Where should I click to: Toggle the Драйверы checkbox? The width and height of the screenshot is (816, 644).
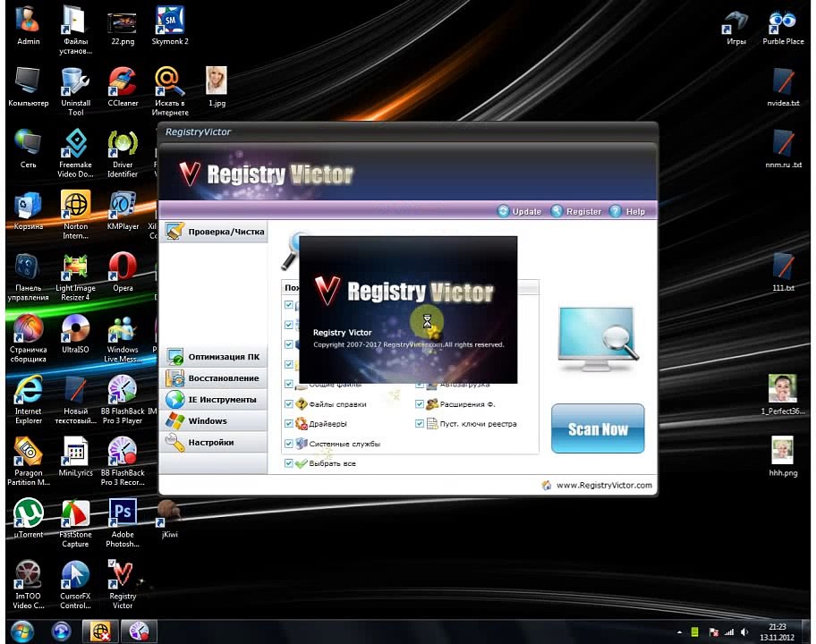tap(289, 423)
